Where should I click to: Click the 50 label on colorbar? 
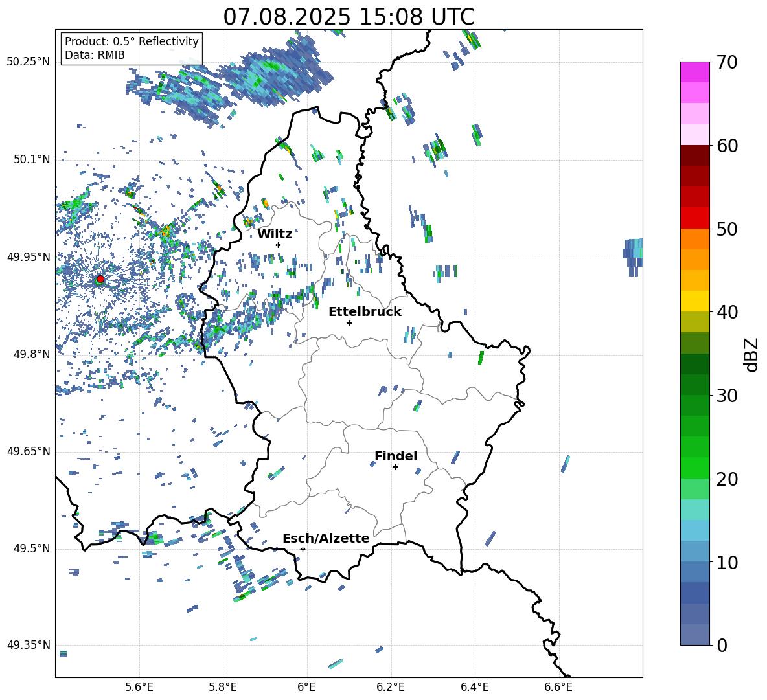click(x=726, y=229)
